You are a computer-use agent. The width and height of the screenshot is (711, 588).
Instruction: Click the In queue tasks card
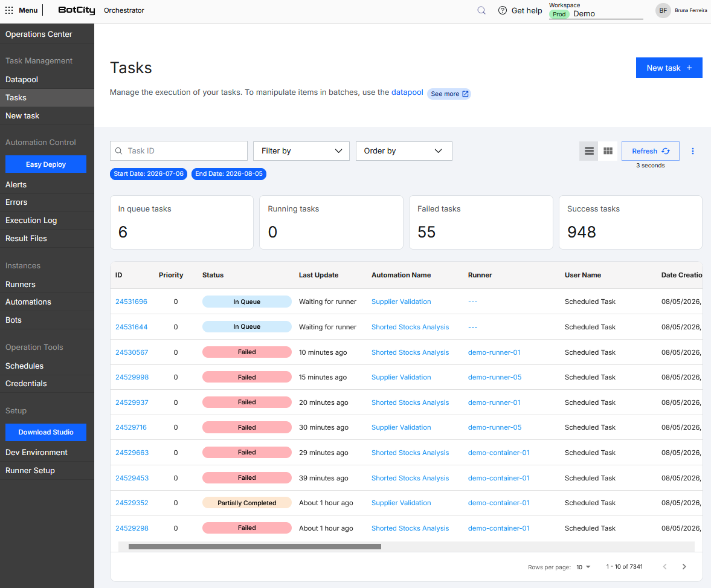(x=182, y=222)
